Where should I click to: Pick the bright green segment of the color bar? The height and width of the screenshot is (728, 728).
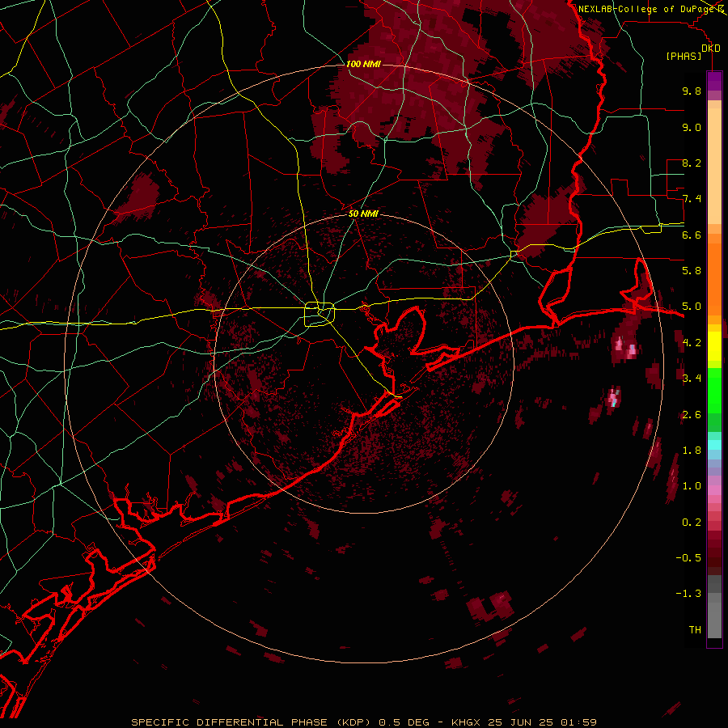point(714,391)
